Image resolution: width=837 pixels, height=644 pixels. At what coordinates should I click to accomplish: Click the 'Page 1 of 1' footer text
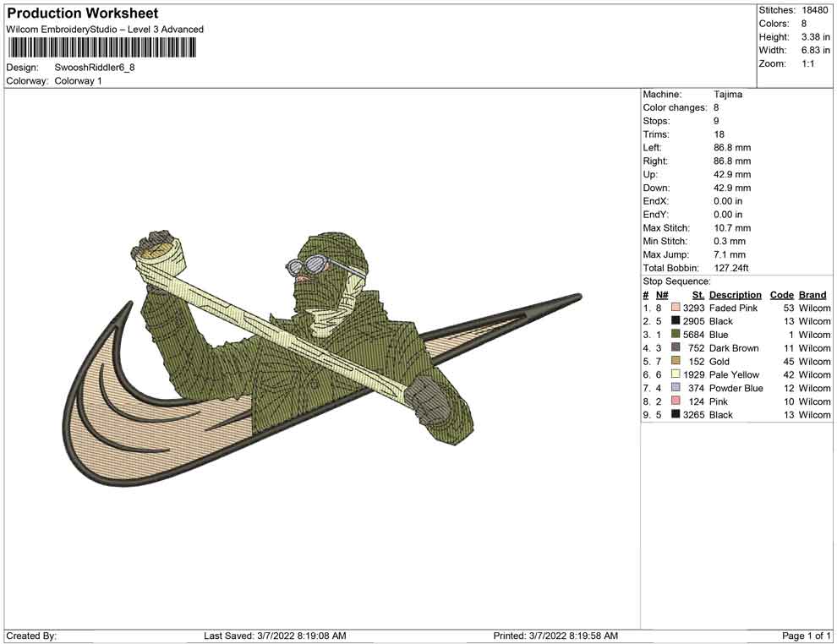coord(806,636)
